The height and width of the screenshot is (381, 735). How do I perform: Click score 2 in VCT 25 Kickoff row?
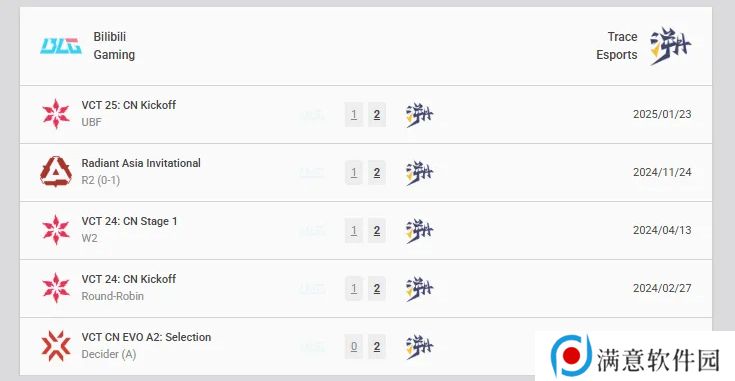[377, 114]
